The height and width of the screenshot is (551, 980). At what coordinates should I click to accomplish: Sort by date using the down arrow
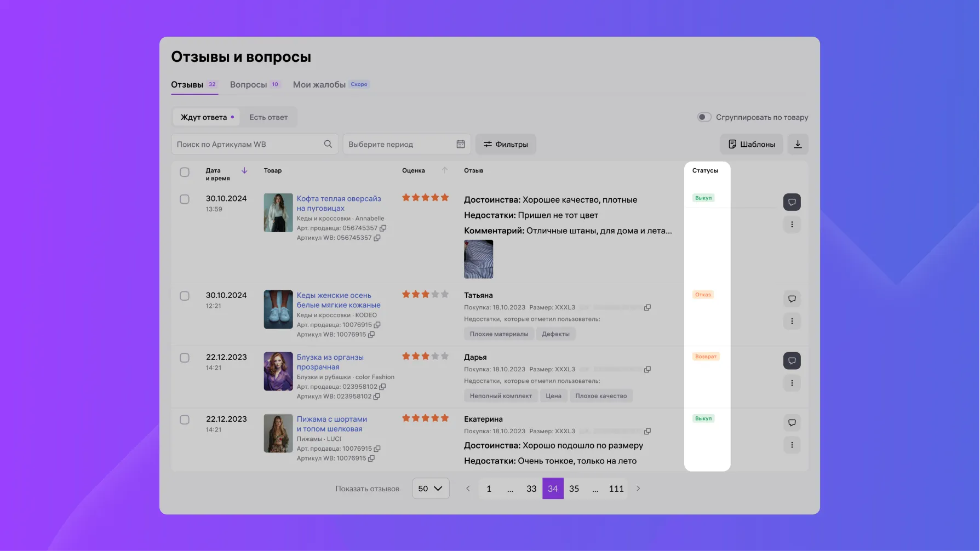pyautogui.click(x=244, y=171)
